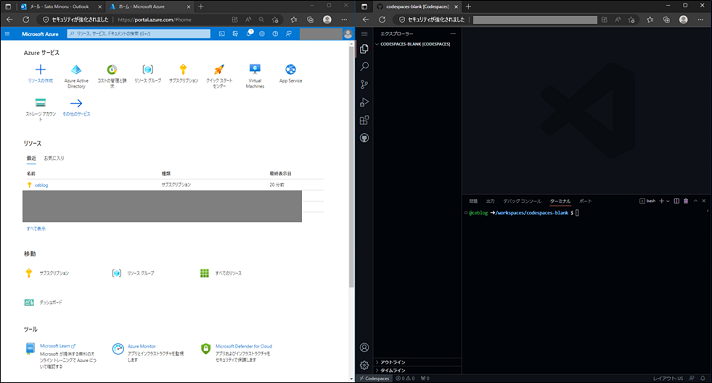Open the Search view in Codespaces activity bar

[364, 67]
